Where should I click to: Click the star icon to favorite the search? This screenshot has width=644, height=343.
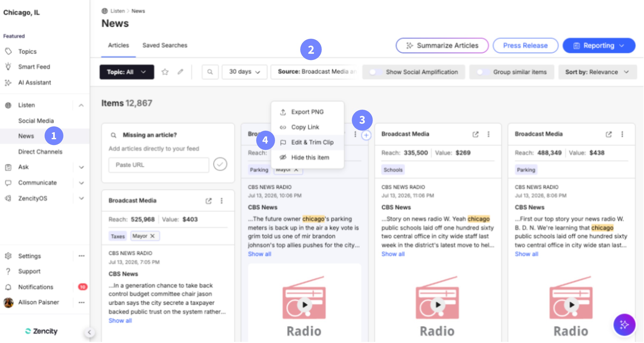coord(165,72)
